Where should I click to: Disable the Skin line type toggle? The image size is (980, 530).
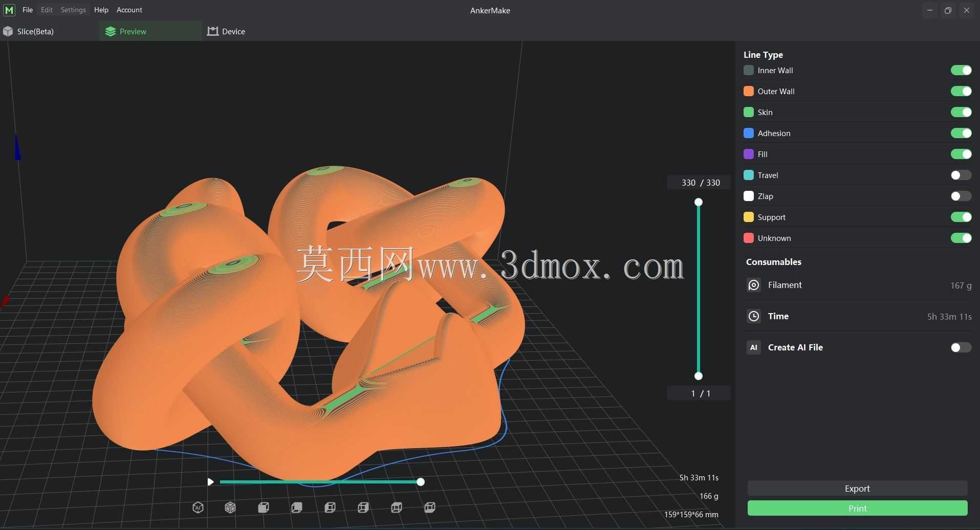click(x=961, y=112)
